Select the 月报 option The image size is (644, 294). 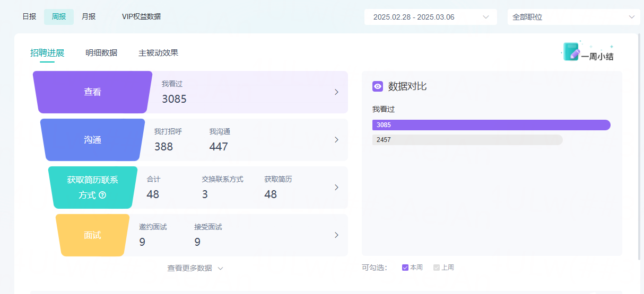(89, 16)
